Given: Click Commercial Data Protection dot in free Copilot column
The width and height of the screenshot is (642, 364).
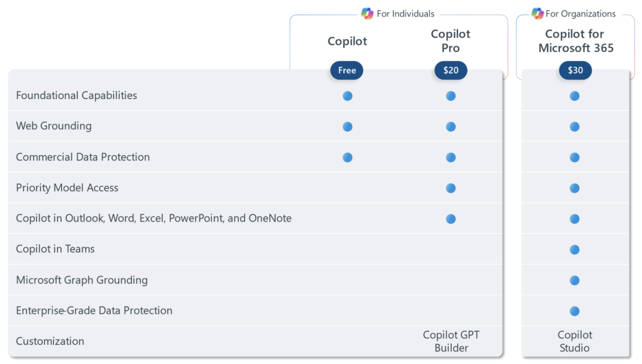Looking at the screenshot, I should click(347, 158).
